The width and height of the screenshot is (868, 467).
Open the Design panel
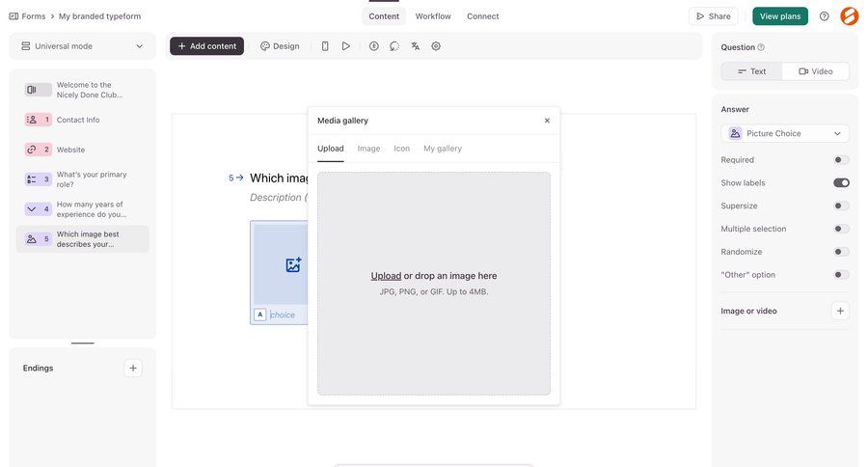(x=280, y=46)
